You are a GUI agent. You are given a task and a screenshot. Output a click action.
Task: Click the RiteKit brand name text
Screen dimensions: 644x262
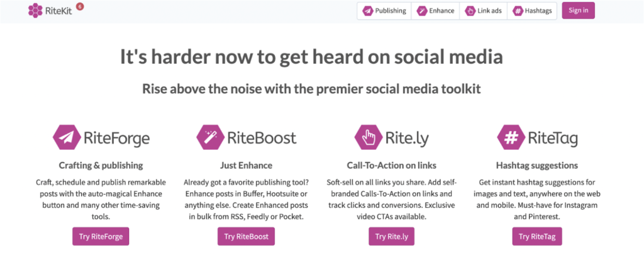point(58,11)
